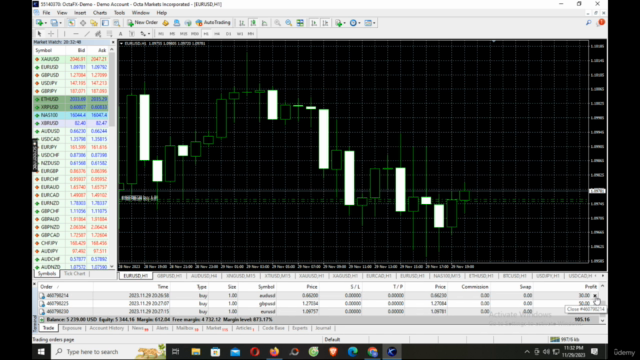
Task: Open the MetaEditor gold icon
Action: (166, 23)
